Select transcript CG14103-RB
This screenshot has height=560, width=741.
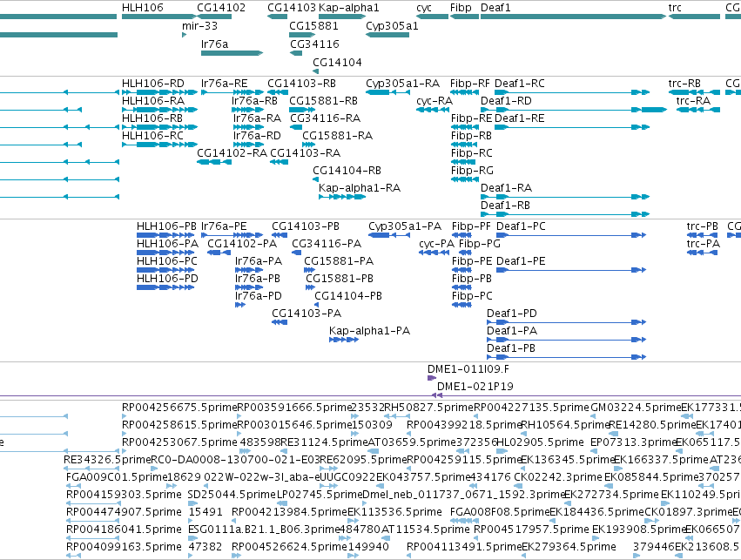278,92
